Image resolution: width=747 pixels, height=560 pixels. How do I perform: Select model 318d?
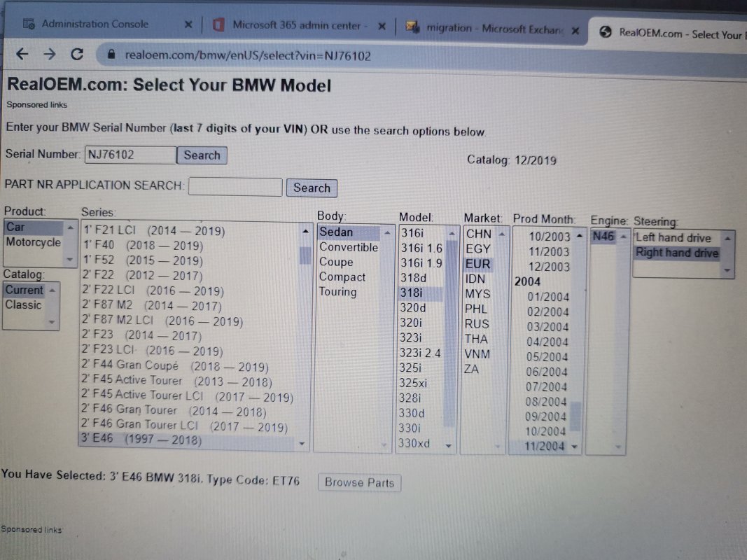tap(421, 278)
